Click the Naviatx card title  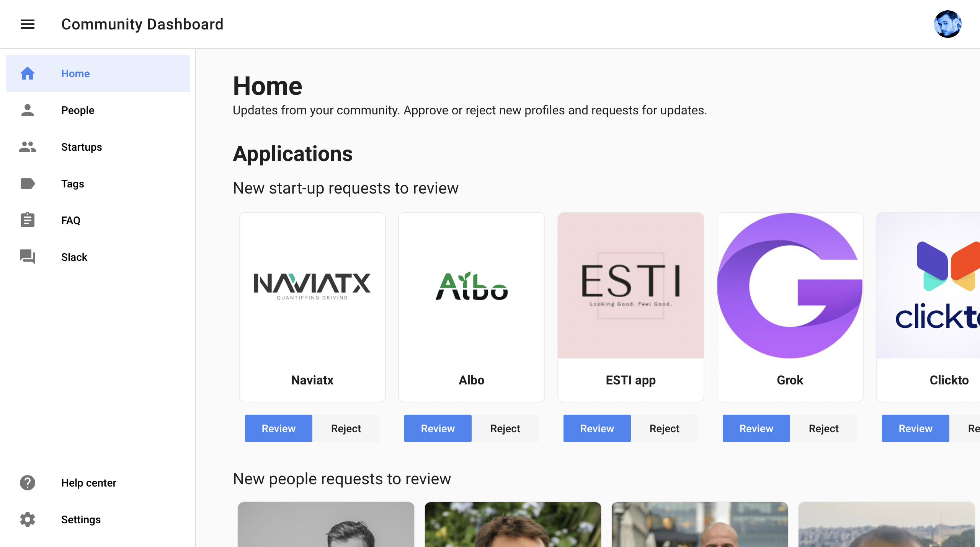312,380
